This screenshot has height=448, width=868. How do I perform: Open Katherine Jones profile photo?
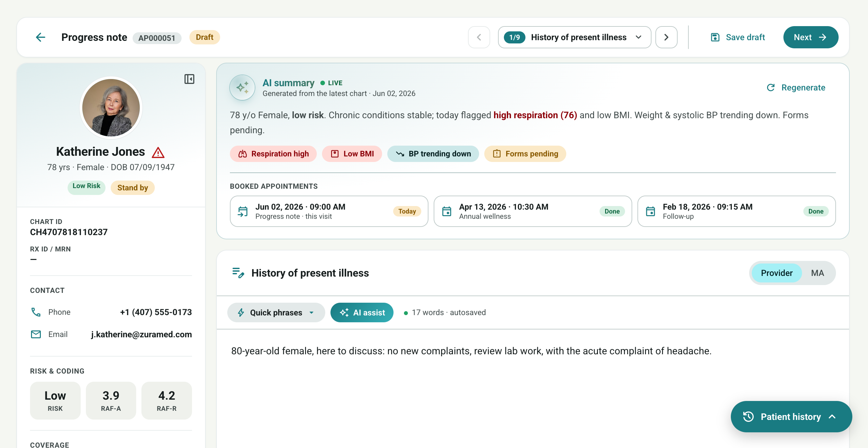click(x=111, y=108)
